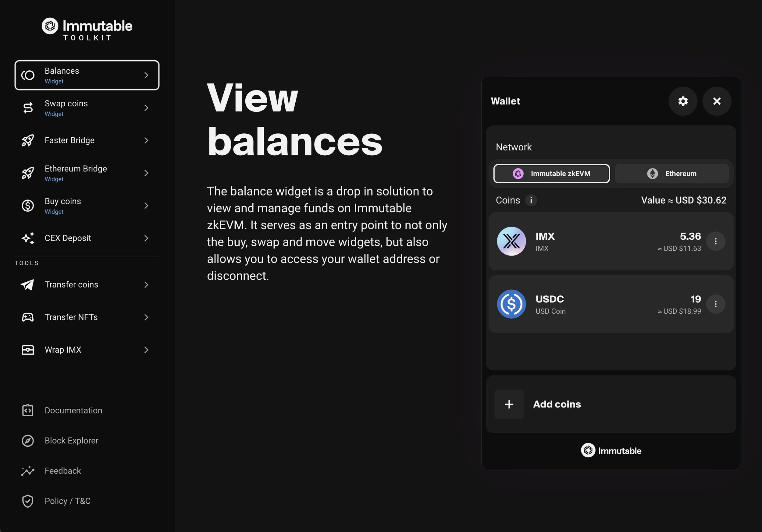
Task: Switch network to Immutable zkEVM
Action: click(x=551, y=174)
